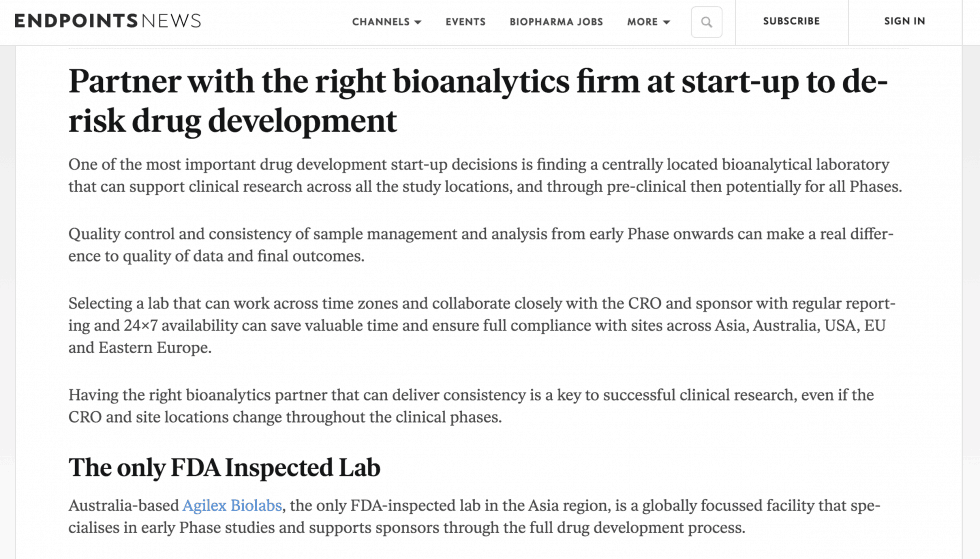The height and width of the screenshot is (559, 980).
Task: Click the caret arrow beside Channels
Action: click(418, 23)
